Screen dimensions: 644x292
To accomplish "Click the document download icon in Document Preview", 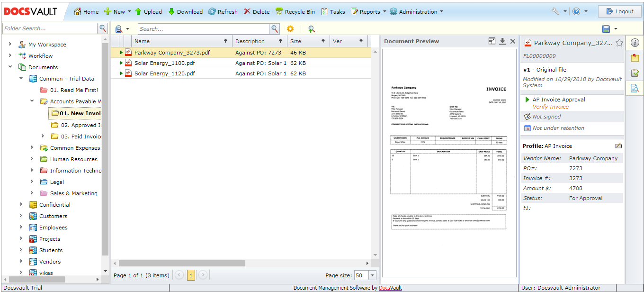I will point(502,41).
